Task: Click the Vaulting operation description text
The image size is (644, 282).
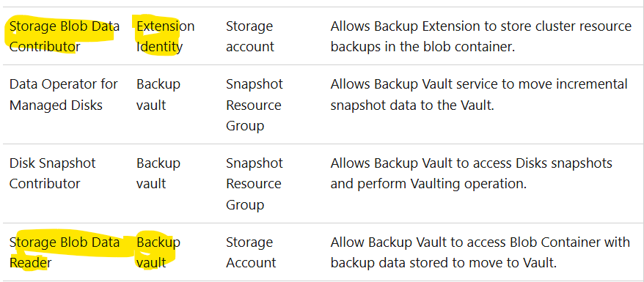Action: pos(471,174)
